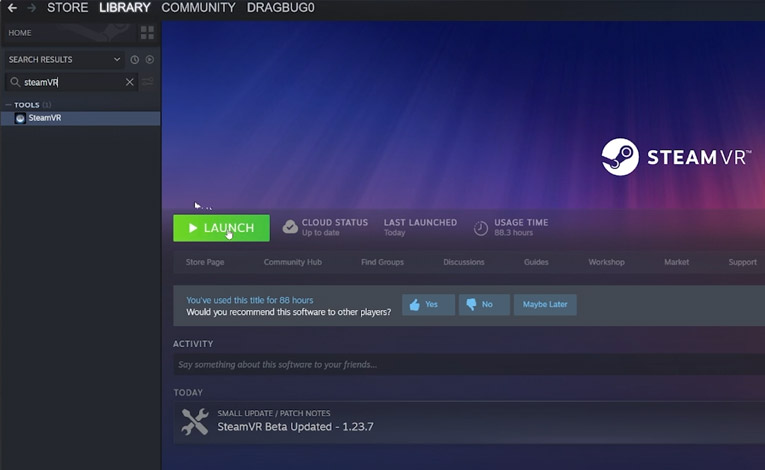The width and height of the screenshot is (765, 470).
Task: Switch library to grid collections view
Action: click(147, 33)
